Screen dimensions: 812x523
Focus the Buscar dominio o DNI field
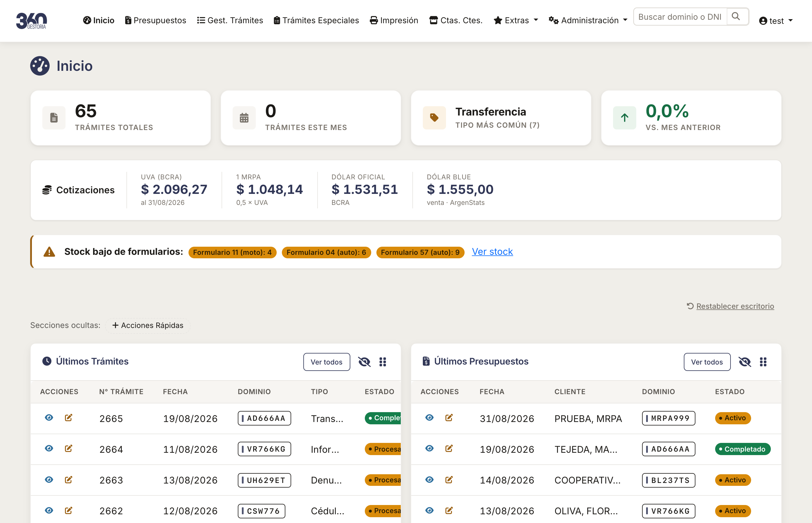(680, 17)
